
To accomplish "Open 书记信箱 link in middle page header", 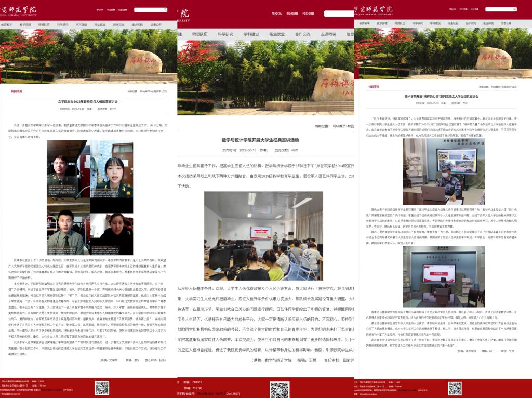I will pos(292,14).
